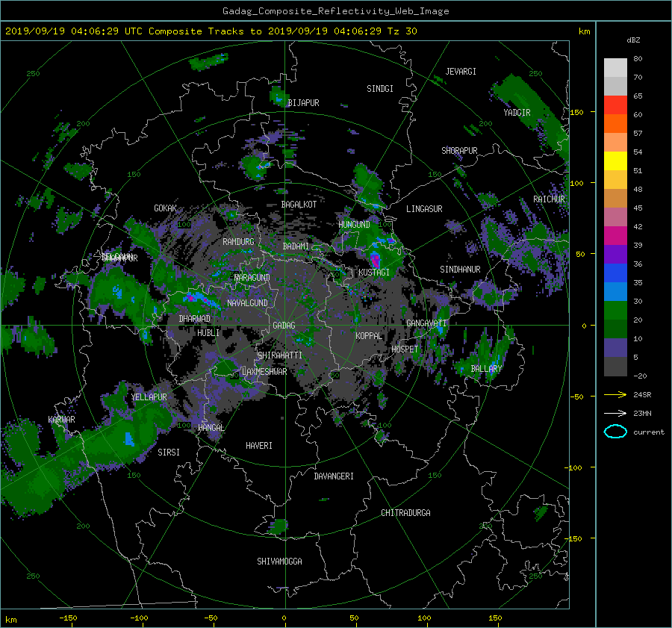672x628 pixels.
Task: Select the red 60-65 dBZ legend swatch
Action: point(615,105)
